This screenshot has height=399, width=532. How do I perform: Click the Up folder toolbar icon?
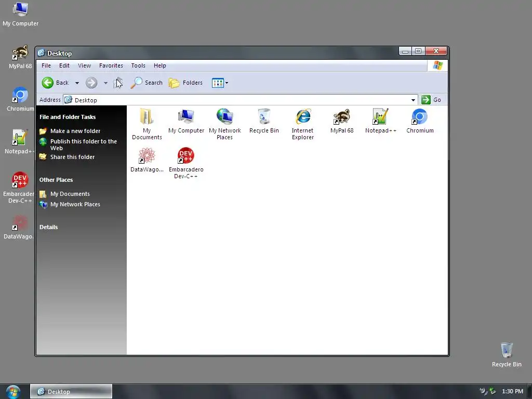118,83
